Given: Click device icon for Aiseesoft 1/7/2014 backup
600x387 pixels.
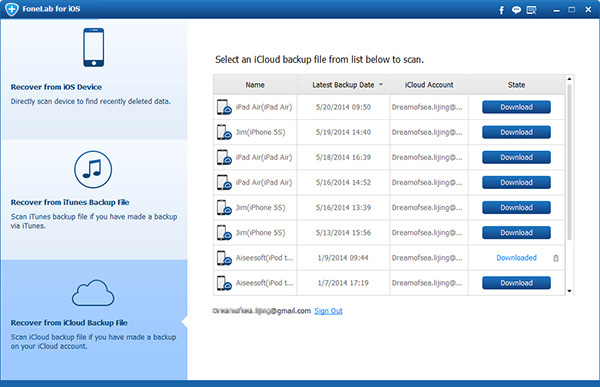Looking at the screenshot, I should (224, 283).
